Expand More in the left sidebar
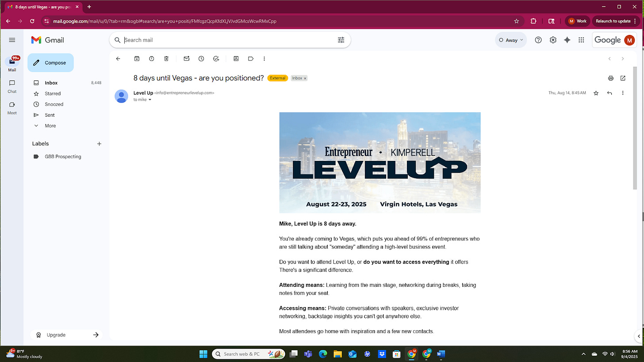This screenshot has height=362, width=644. coord(50,126)
